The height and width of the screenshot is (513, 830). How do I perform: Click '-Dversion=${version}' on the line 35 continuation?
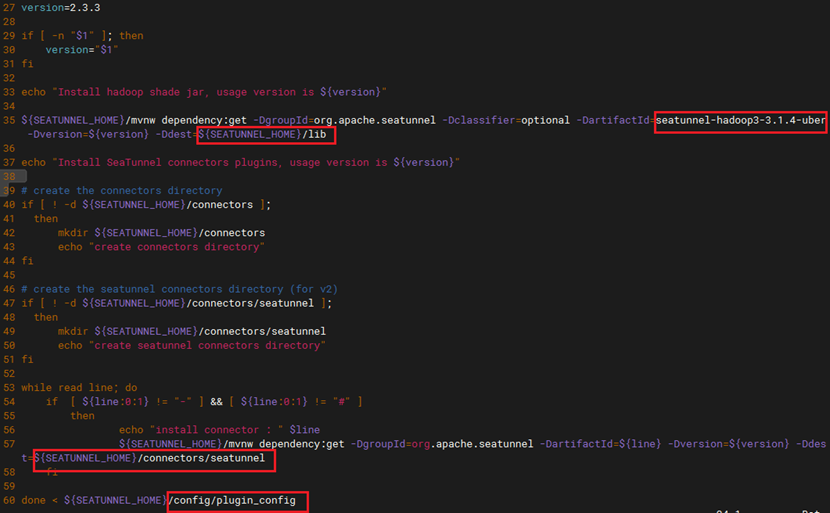pos(88,134)
